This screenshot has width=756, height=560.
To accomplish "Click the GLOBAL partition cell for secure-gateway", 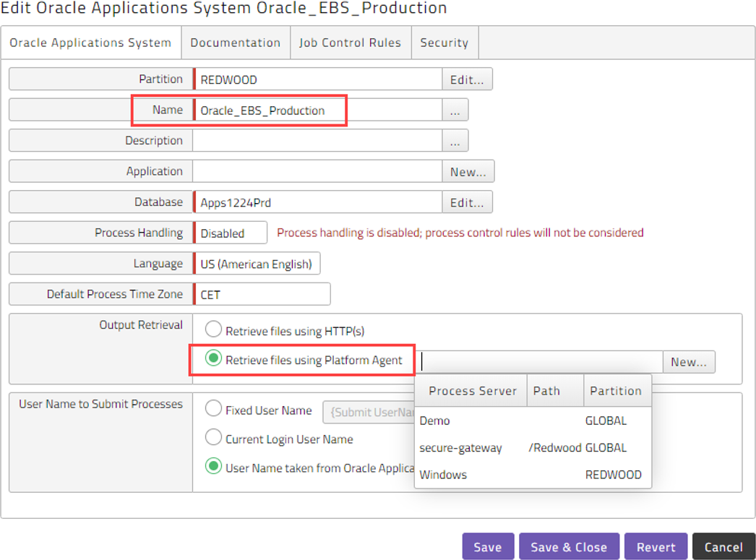I will [x=606, y=448].
